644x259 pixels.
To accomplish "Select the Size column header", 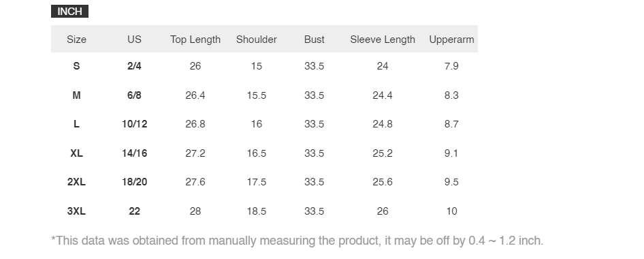I will coord(76,40).
